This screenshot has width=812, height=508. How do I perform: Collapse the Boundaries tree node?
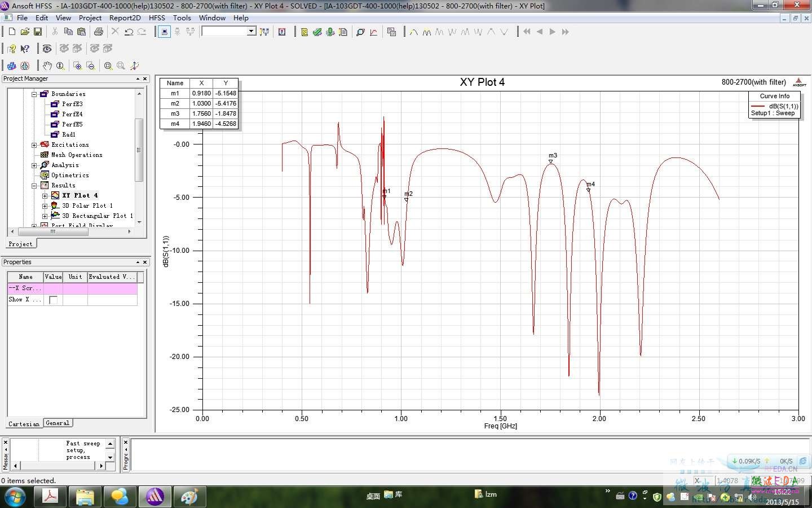(x=34, y=94)
